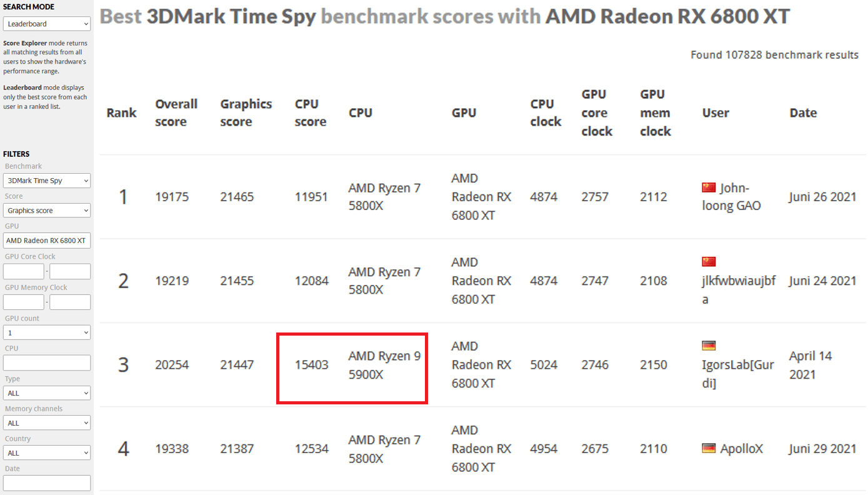
Task: Open the Type filter dropdown
Action: click(x=47, y=393)
